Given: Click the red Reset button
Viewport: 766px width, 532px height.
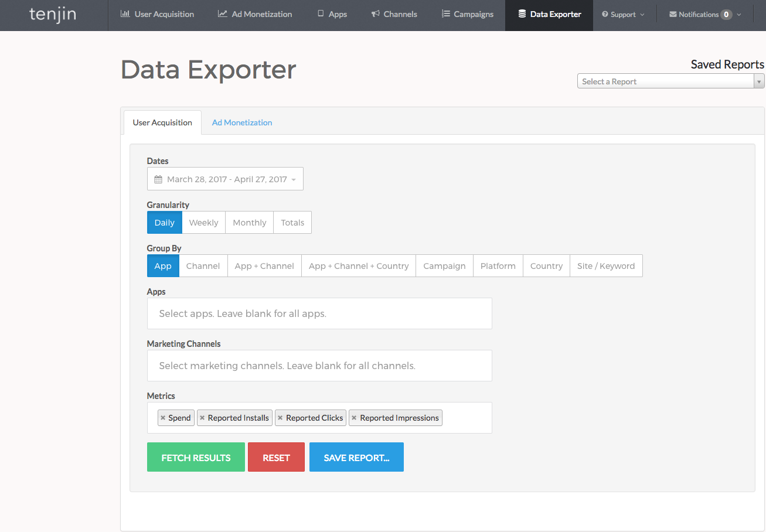Looking at the screenshot, I should 276,457.
